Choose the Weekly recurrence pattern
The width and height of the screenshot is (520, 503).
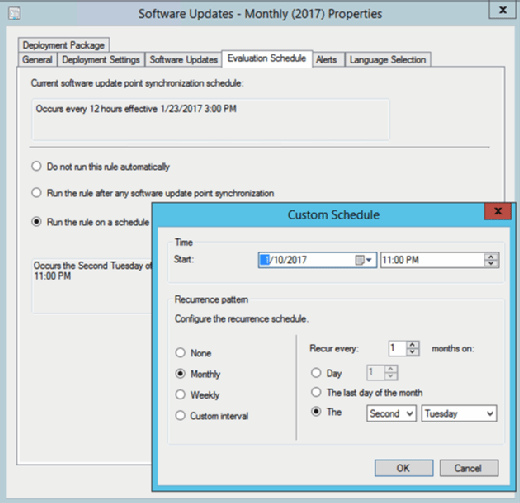[197, 395]
